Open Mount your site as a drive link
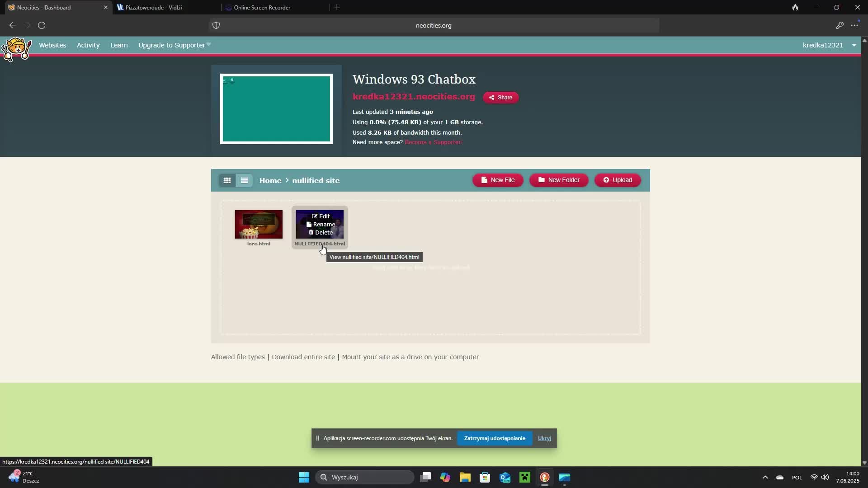868x488 pixels. (x=410, y=357)
